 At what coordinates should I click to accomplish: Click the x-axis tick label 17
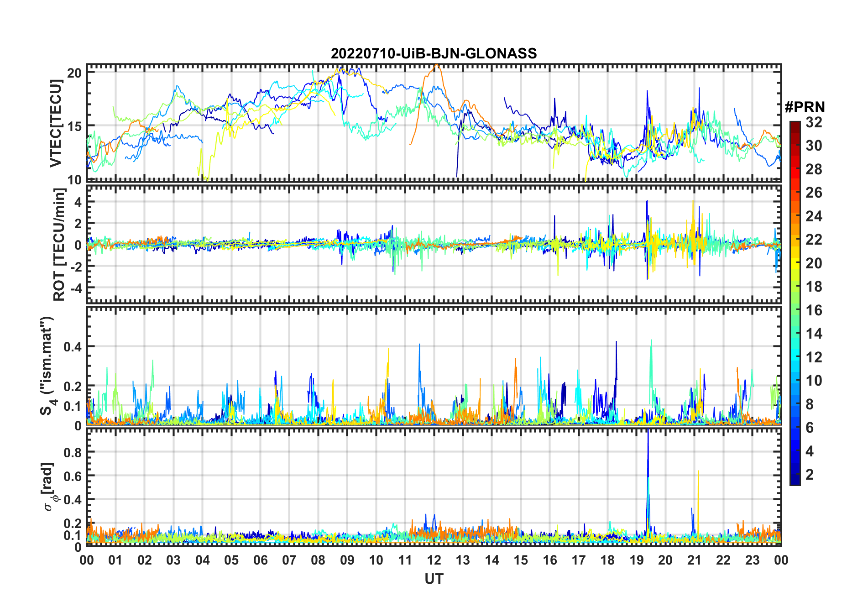click(579, 560)
